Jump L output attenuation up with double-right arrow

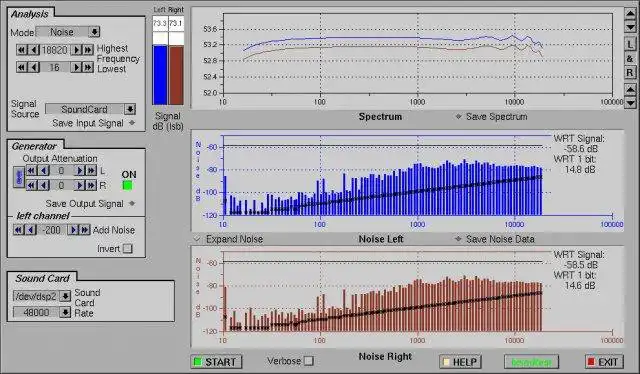point(91,170)
